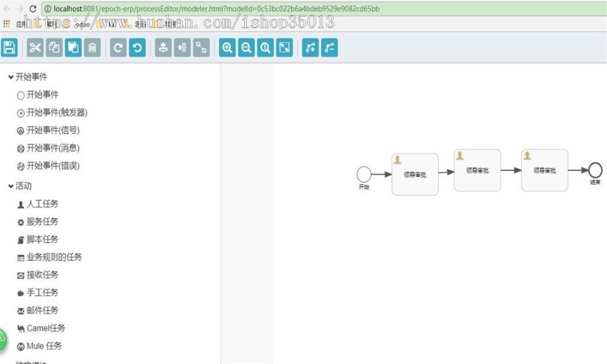607x364 pixels.
Task: Click the align vertical toolbar icon
Action: point(163,48)
